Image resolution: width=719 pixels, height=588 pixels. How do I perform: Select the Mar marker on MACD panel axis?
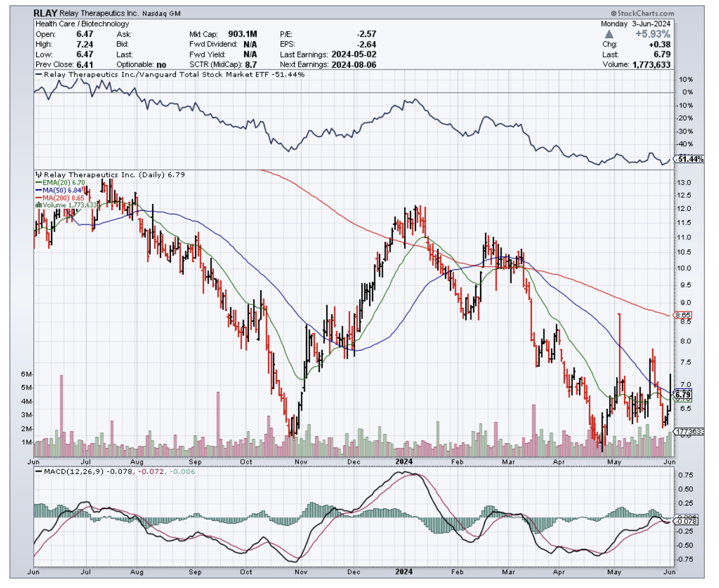tap(508, 572)
